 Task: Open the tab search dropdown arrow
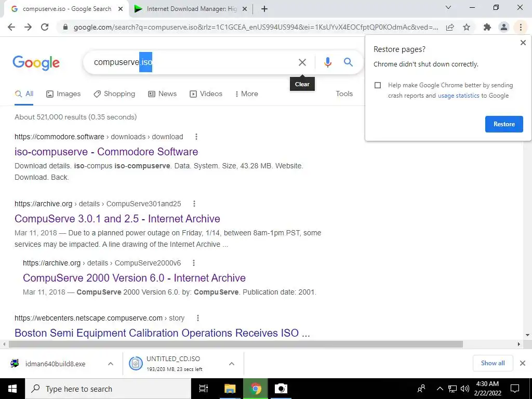[448, 7]
